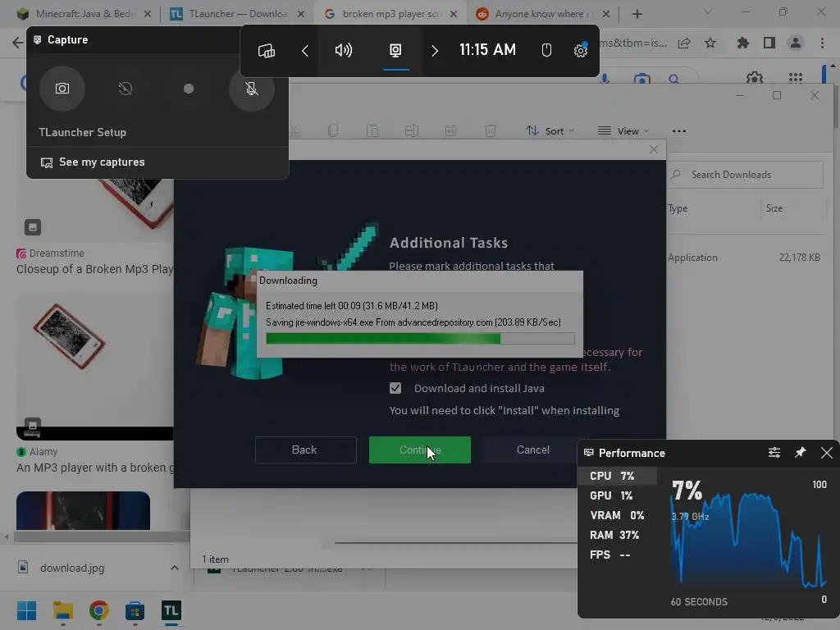Viewport: 840px width, 630px height.
Task: Toggle the Chrome side panel icon
Action: pyautogui.click(x=769, y=43)
